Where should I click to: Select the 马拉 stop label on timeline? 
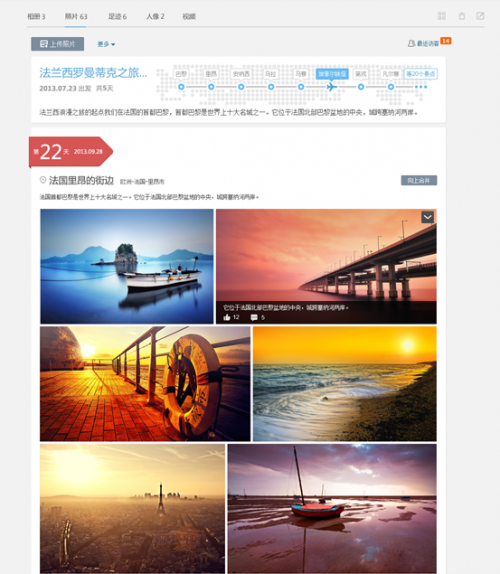tap(270, 74)
